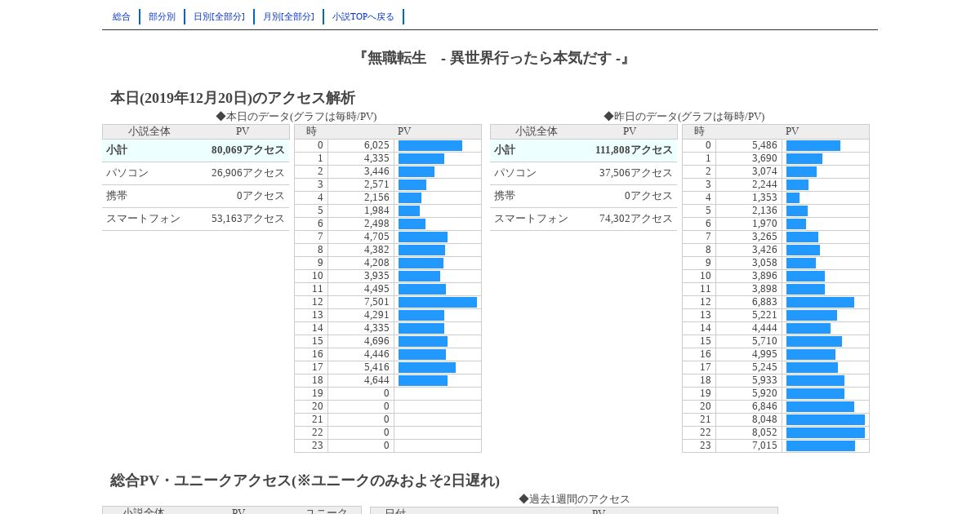Click today's PV value 4,705
Image resolution: width=980 pixels, height=514 pixels.
coord(376,237)
